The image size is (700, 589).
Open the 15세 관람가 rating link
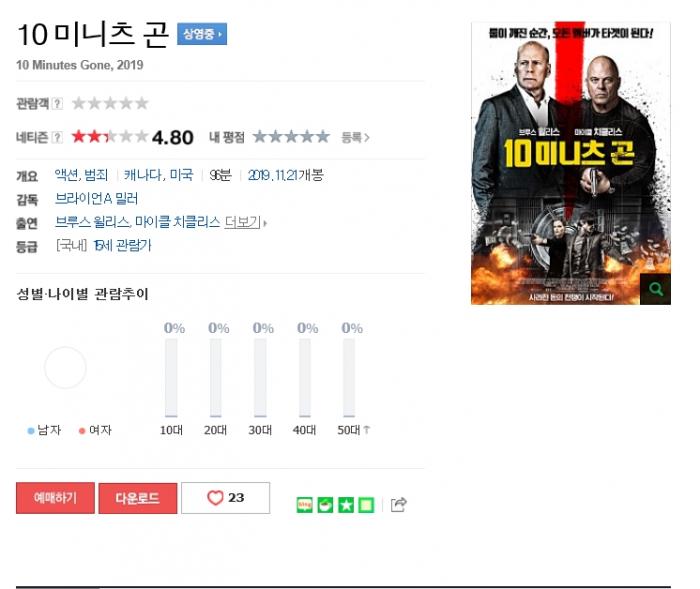pyautogui.click(x=122, y=245)
